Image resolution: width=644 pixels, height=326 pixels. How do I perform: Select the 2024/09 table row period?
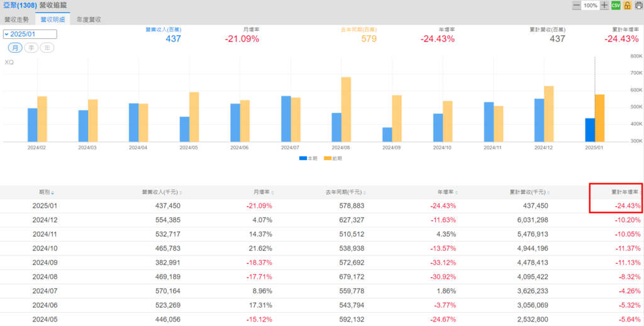pos(45,263)
